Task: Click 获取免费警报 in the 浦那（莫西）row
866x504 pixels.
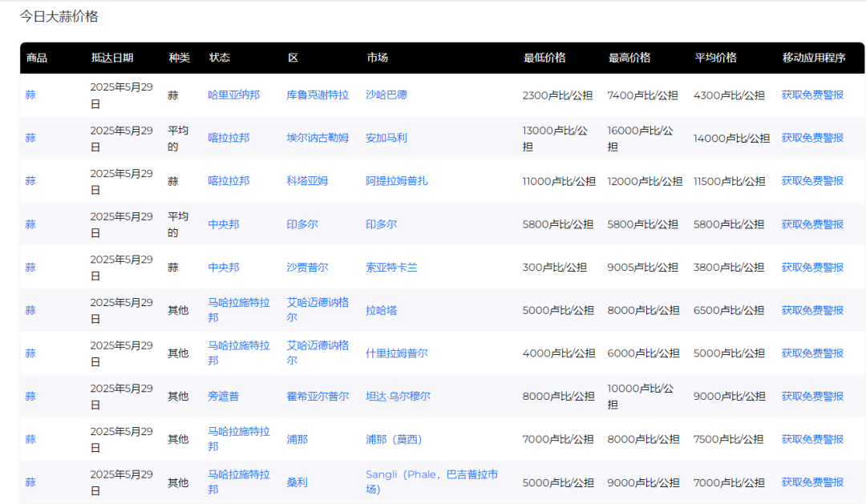Action: click(x=812, y=439)
